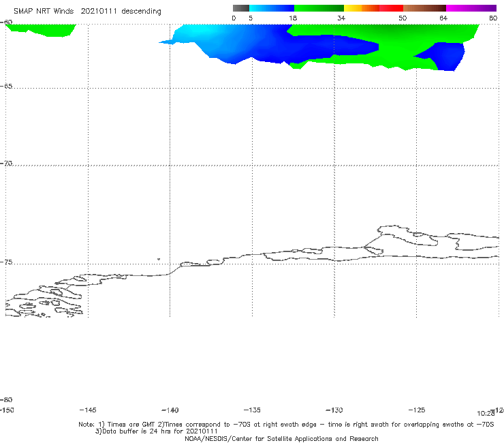The width and height of the screenshot is (504, 443).
Task: Click the latitude label "-65"
Action: [6, 87]
